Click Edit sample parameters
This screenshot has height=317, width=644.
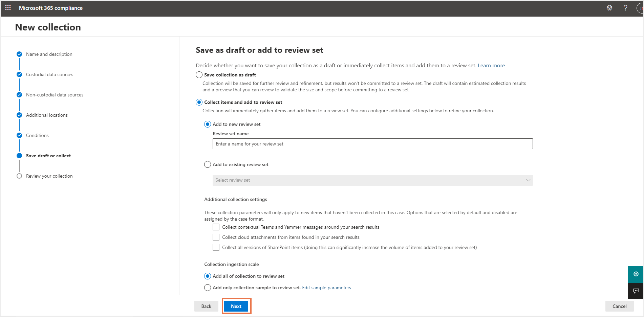click(326, 287)
